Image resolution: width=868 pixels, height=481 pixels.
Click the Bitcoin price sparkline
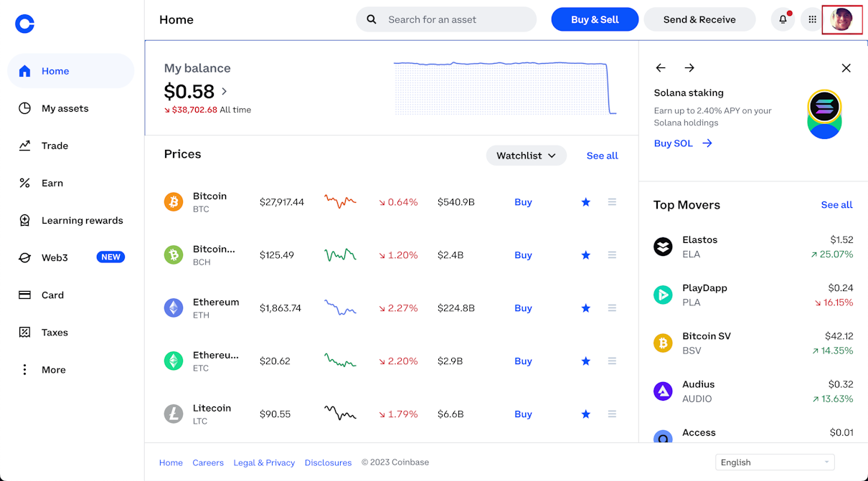pyautogui.click(x=340, y=202)
